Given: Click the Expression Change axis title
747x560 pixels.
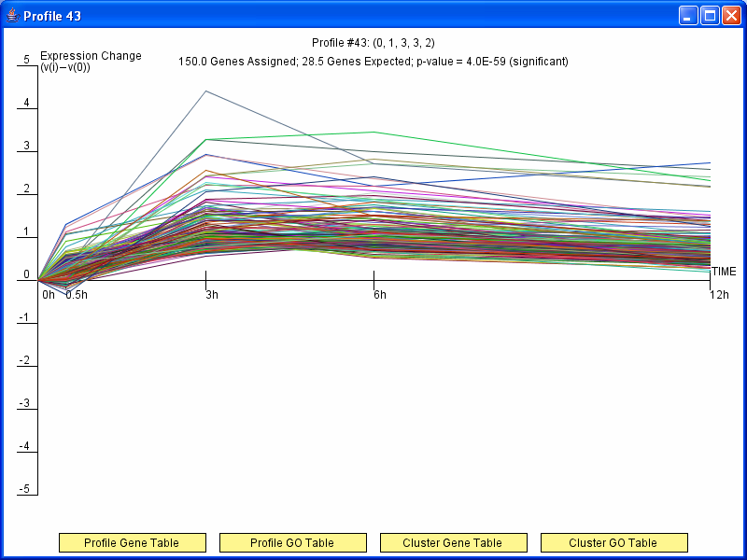Looking at the screenshot, I should [x=91, y=62].
